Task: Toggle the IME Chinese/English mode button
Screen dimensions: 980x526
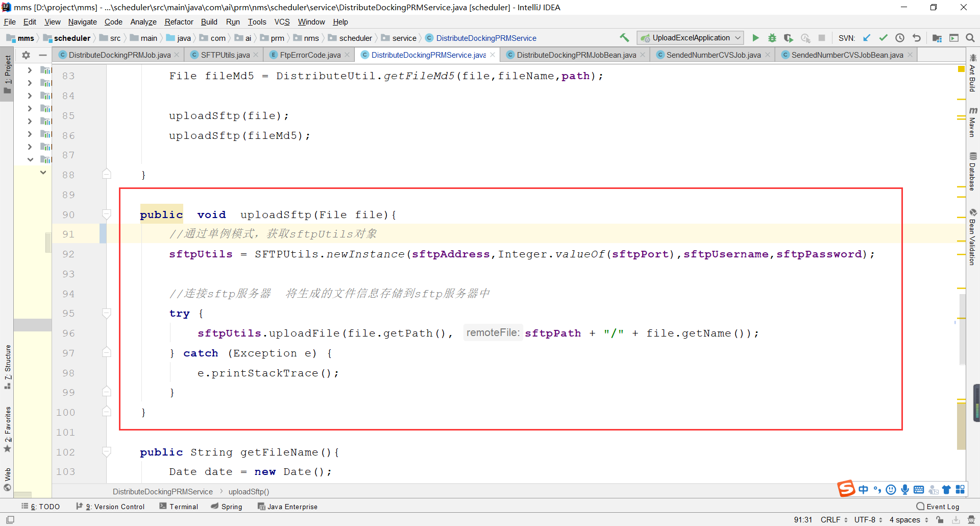Action: point(864,490)
